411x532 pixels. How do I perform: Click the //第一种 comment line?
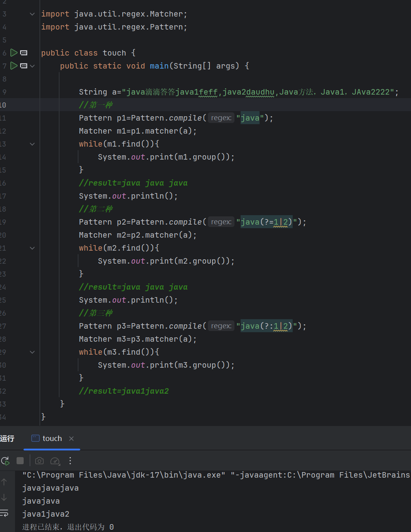coord(96,105)
